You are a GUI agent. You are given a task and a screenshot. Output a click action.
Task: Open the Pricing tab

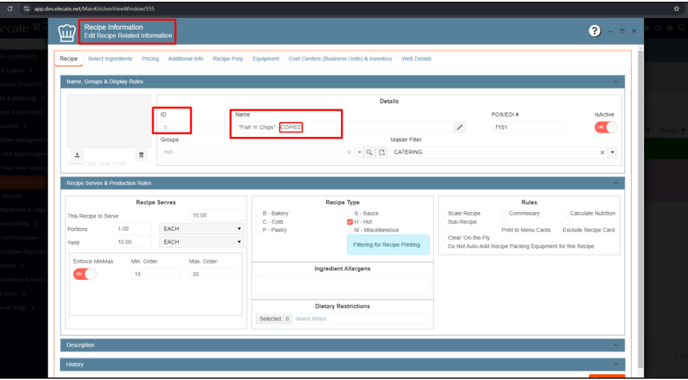pos(150,59)
